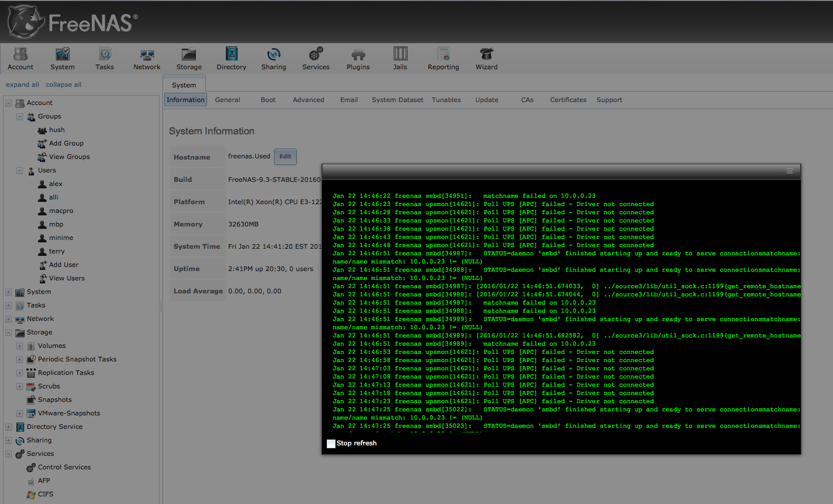Image resolution: width=833 pixels, height=504 pixels.
Task: Click the Add User icon in tree
Action: [42, 265]
